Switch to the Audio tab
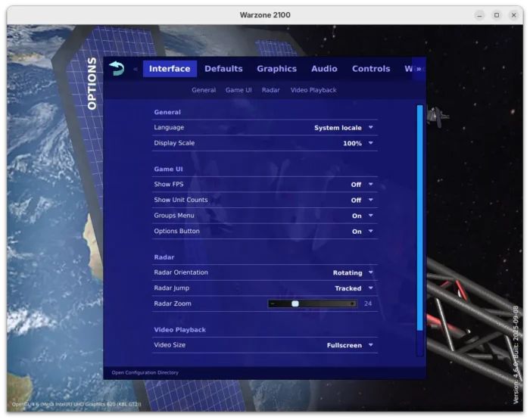The height and width of the screenshot is (420, 530). pyautogui.click(x=324, y=69)
